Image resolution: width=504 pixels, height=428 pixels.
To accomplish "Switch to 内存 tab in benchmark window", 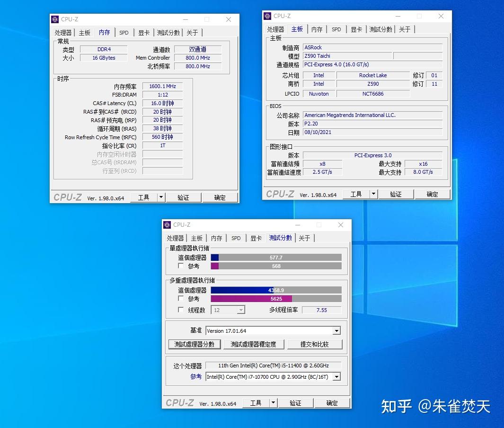I will 217,238.
